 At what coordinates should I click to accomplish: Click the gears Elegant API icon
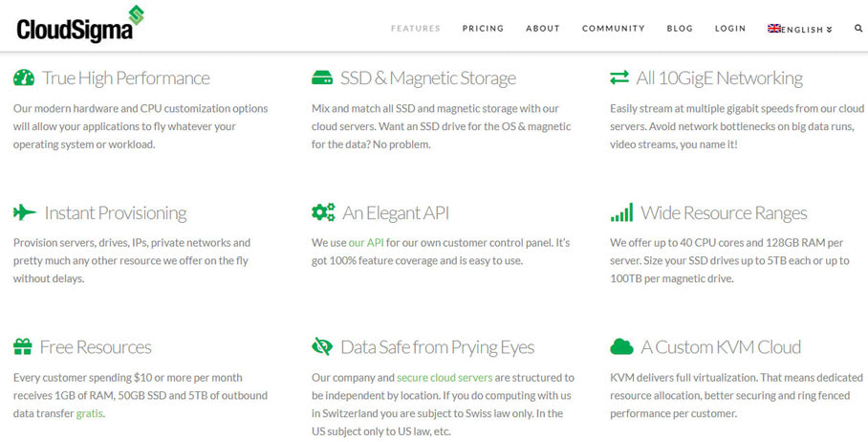tap(323, 212)
